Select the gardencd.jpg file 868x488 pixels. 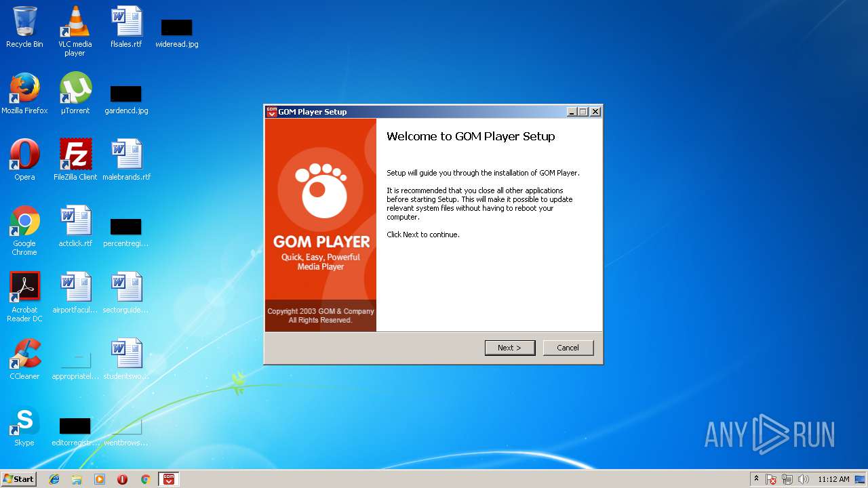tap(126, 99)
